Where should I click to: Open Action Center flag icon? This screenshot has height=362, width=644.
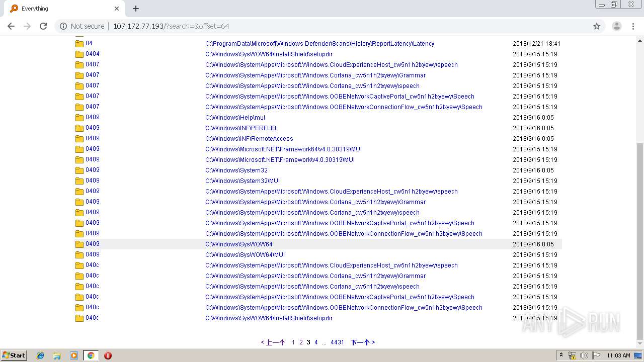click(x=596, y=355)
